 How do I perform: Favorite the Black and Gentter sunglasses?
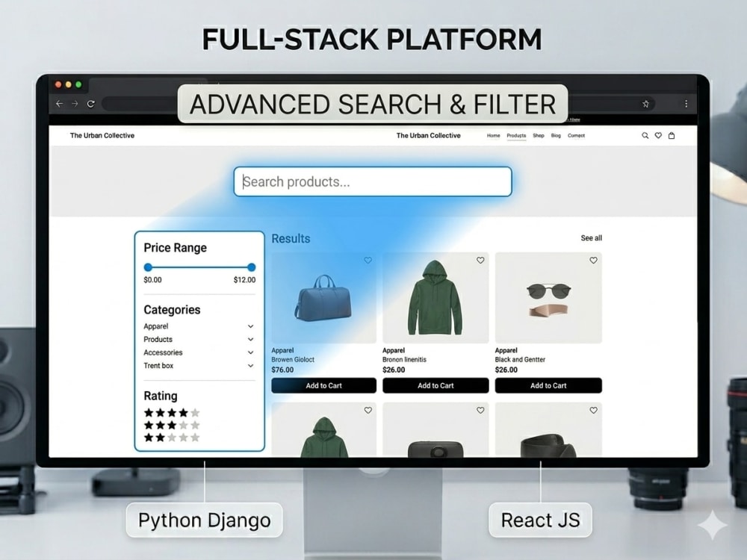tap(593, 260)
